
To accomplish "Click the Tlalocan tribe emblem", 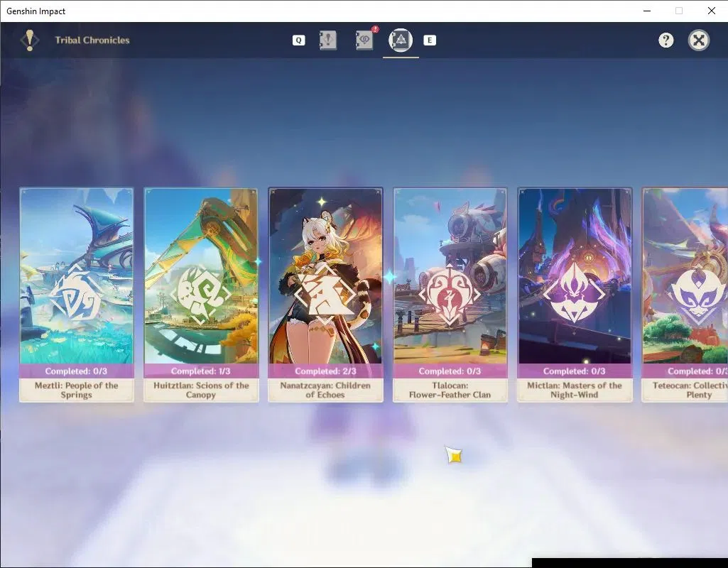I will click(x=450, y=294).
